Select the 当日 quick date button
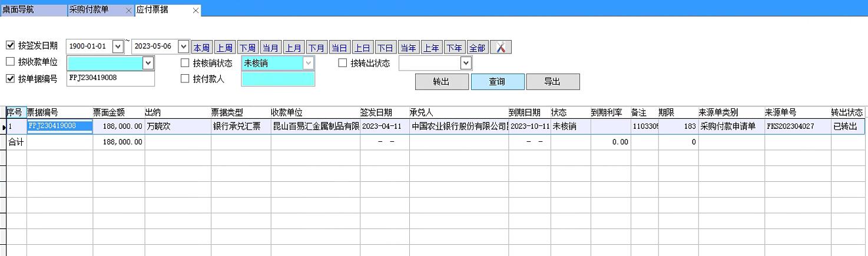This screenshot has height=256, width=868. coord(339,48)
